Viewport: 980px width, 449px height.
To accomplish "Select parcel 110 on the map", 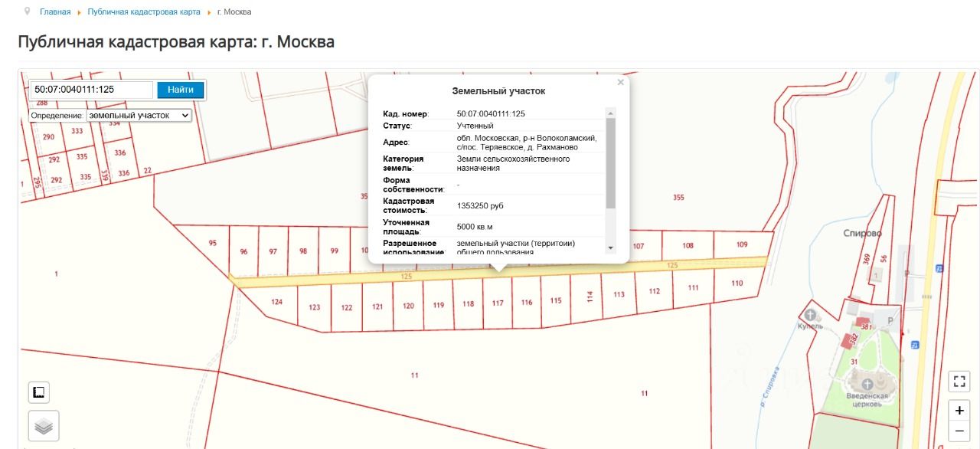I will pos(737,283).
